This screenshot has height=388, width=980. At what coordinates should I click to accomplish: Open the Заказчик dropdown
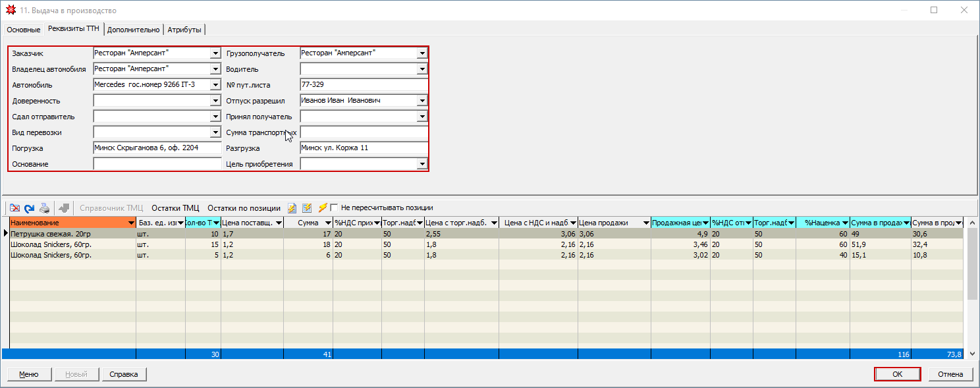[215, 53]
